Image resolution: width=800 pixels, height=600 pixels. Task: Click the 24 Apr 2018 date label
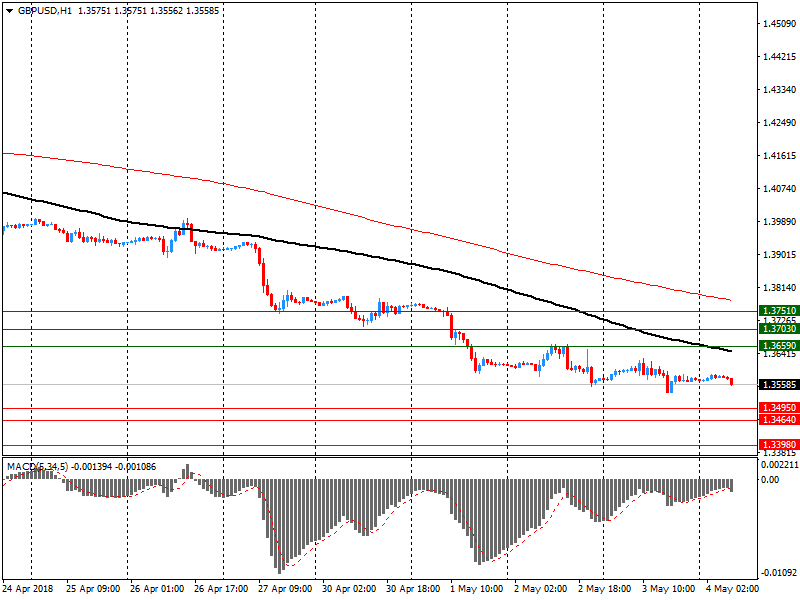[x=28, y=589]
